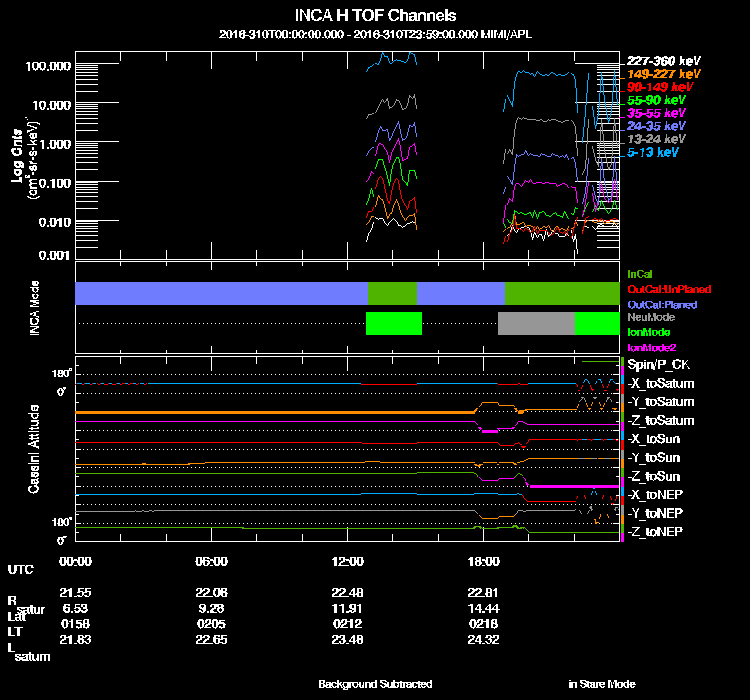Pick the 90-149 keV channel label

coord(660,87)
